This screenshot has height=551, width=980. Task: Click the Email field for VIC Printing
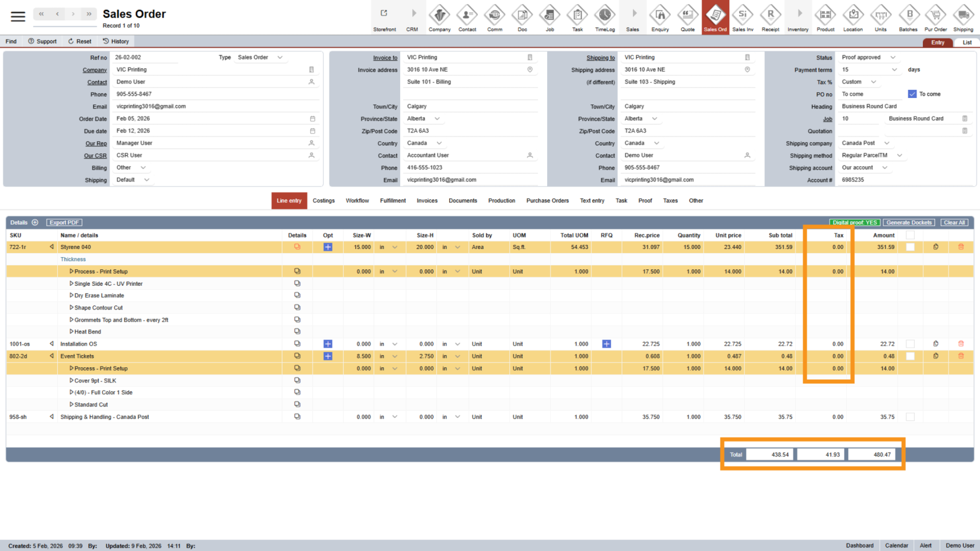point(210,106)
